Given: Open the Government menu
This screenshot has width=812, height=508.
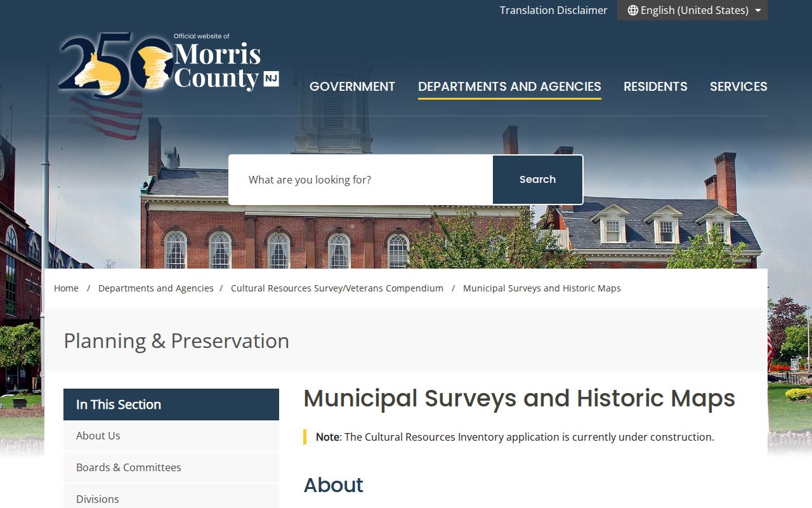Looking at the screenshot, I should [x=352, y=86].
